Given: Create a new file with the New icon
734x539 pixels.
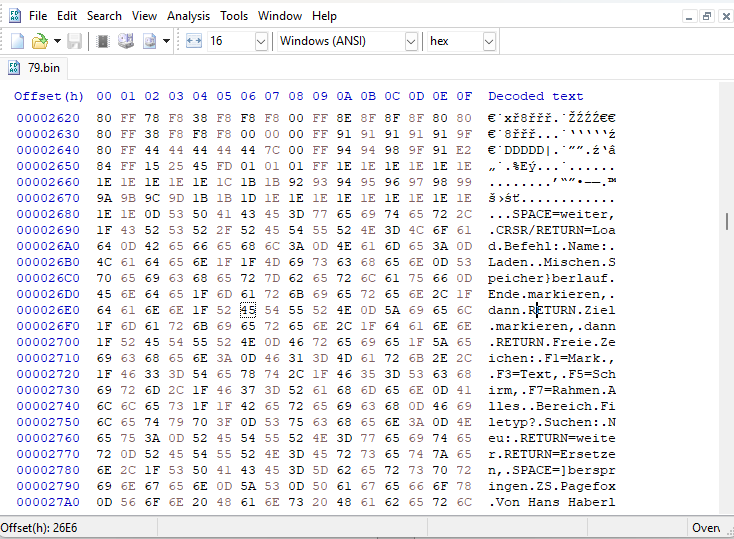Looking at the screenshot, I should point(17,41).
